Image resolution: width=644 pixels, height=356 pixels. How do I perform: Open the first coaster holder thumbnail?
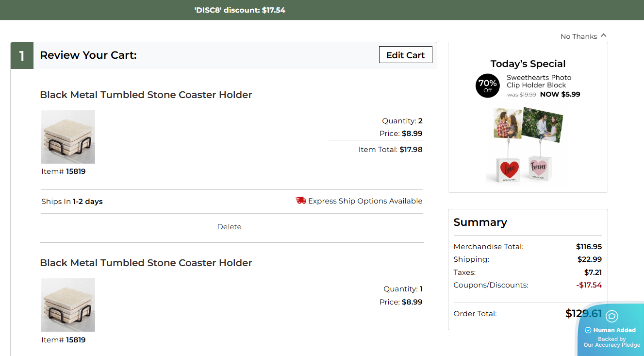68,136
